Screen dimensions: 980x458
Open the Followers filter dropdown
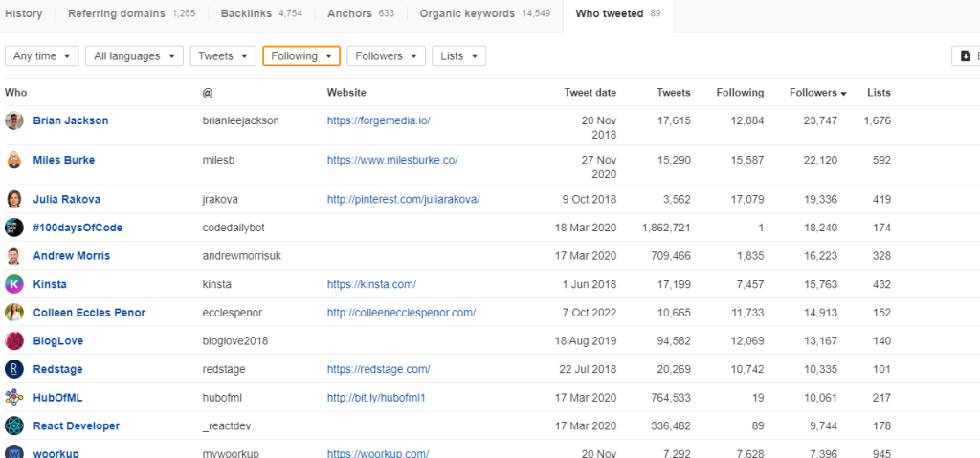coord(387,55)
